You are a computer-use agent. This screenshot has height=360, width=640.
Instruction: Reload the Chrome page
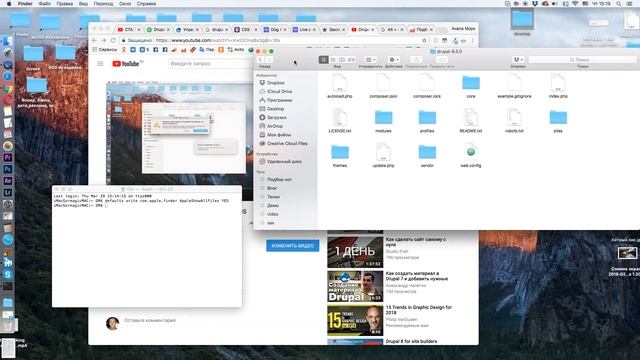113,40
